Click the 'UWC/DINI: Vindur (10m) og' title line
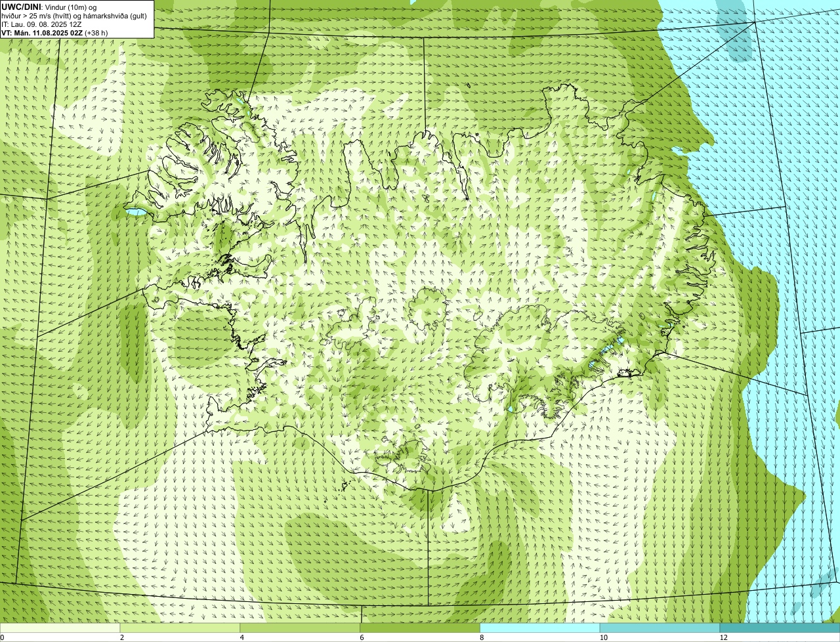This screenshot has height=642, width=840. click(49, 7)
